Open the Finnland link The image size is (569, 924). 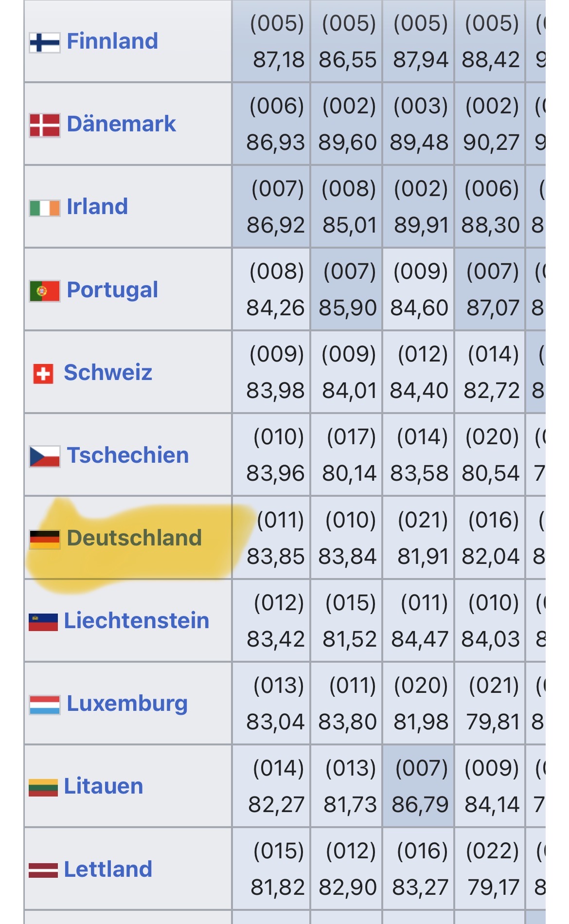point(112,41)
